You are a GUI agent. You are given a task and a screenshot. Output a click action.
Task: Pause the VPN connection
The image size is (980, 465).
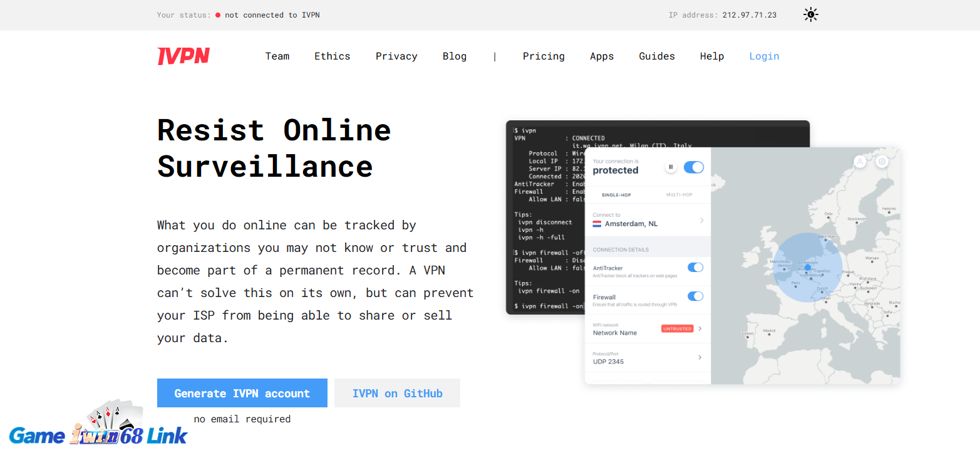[671, 167]
